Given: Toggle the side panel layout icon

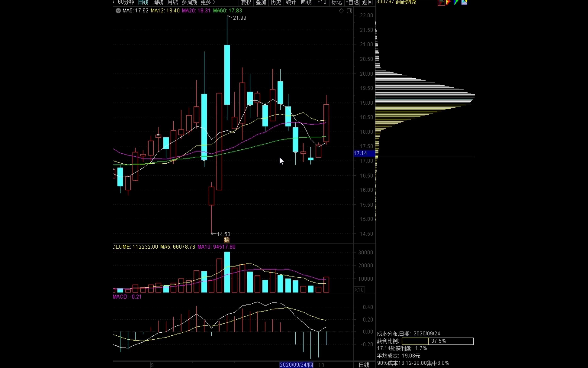Looking at the screenshot, I should pyautogui.click(x=349, y=11).
